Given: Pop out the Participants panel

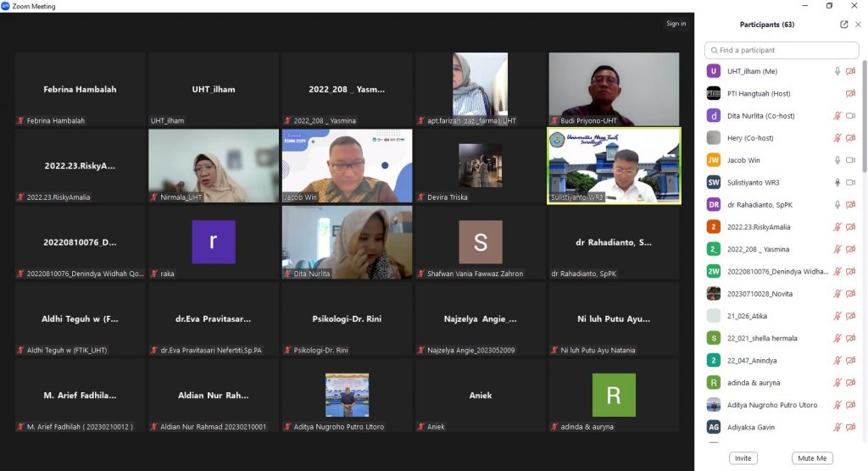Looking at the screenshot, I should [843, 25].
